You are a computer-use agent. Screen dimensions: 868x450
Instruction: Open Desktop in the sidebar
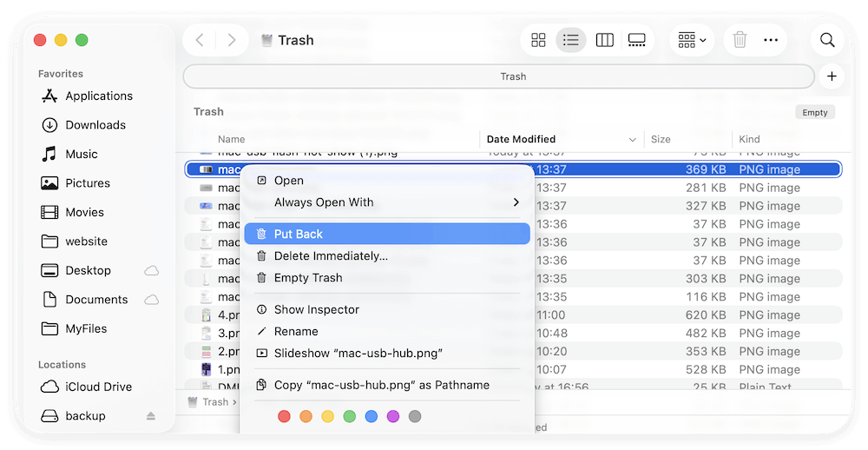tap(76, 270)
